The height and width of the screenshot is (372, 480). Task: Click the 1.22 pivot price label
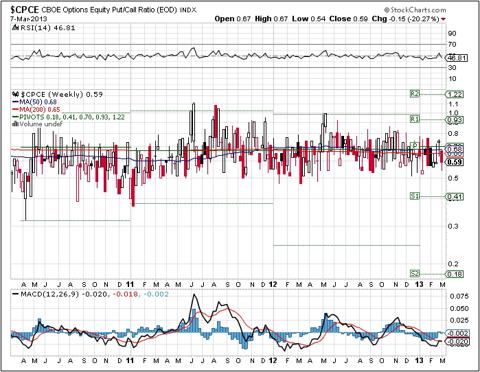tap(455, 94)
